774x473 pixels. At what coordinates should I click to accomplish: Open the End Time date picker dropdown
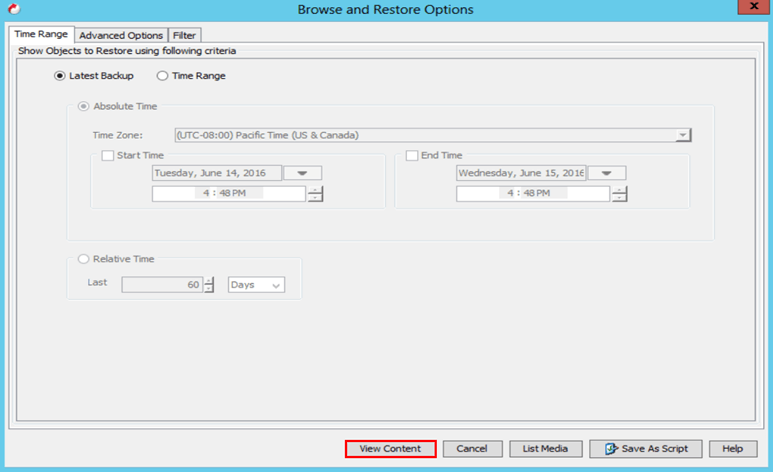(607, 173)
